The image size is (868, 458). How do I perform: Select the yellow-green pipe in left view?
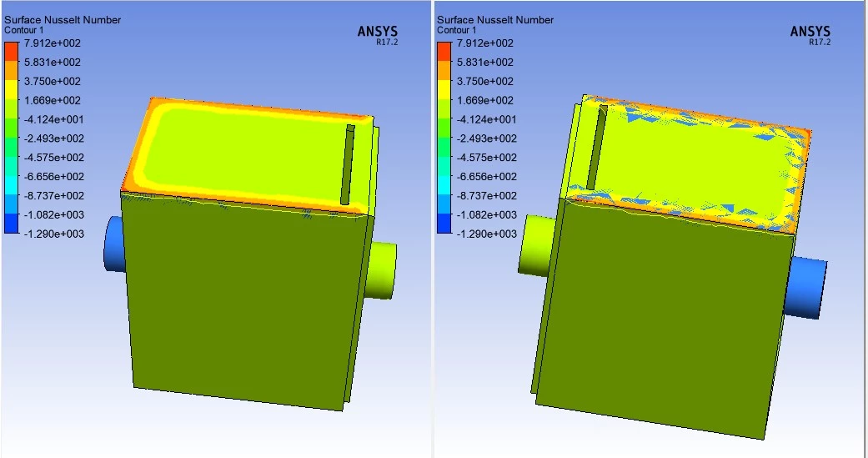tap(382, 271)
